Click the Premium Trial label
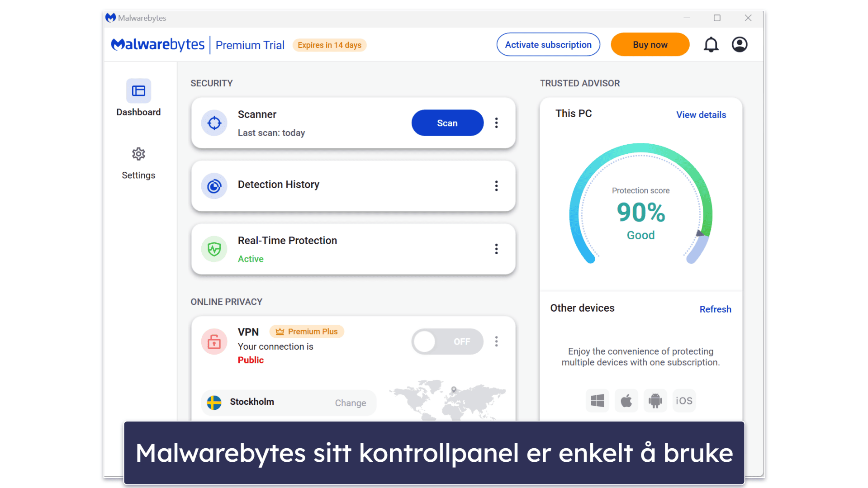 pos(250,45)
